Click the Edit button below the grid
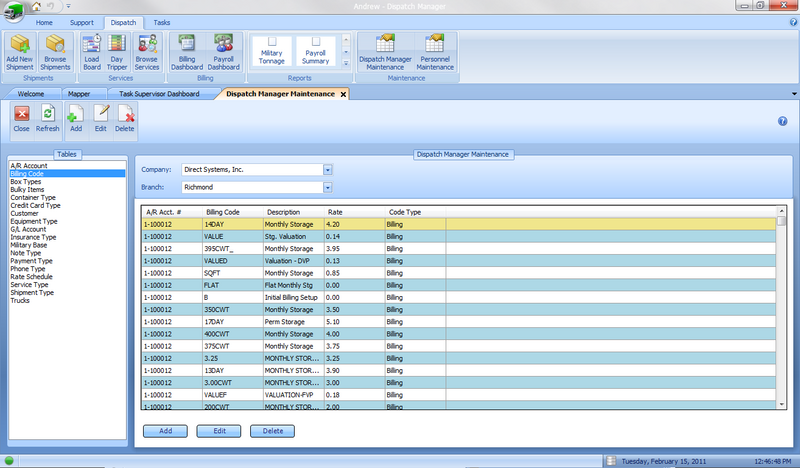 click(x=218, y=430)
